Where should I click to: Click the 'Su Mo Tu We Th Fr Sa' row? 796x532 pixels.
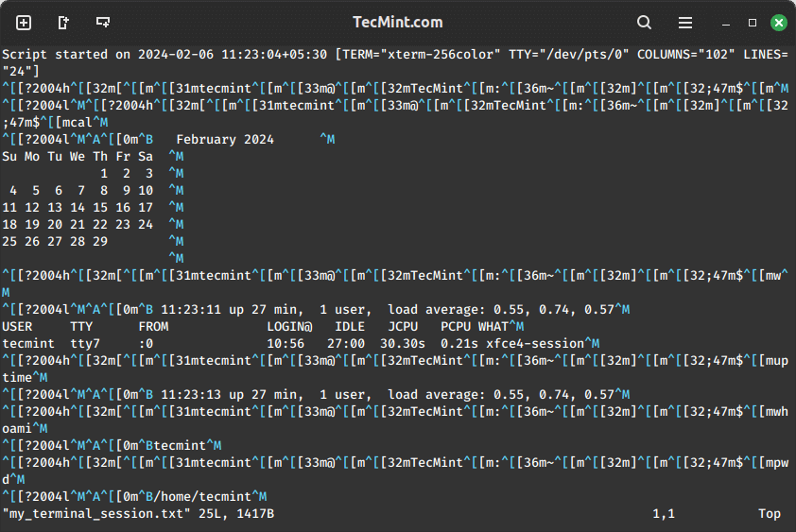tap(78, 156)
